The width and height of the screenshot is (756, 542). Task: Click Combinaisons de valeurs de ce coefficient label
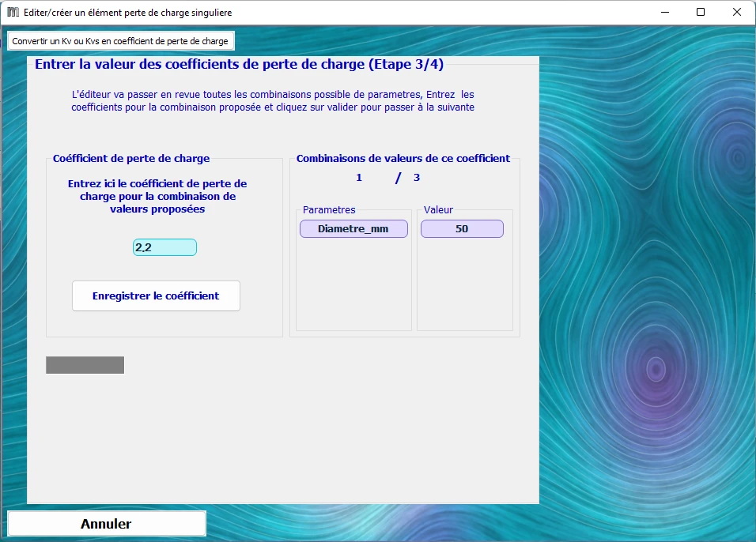pos(403,159)
